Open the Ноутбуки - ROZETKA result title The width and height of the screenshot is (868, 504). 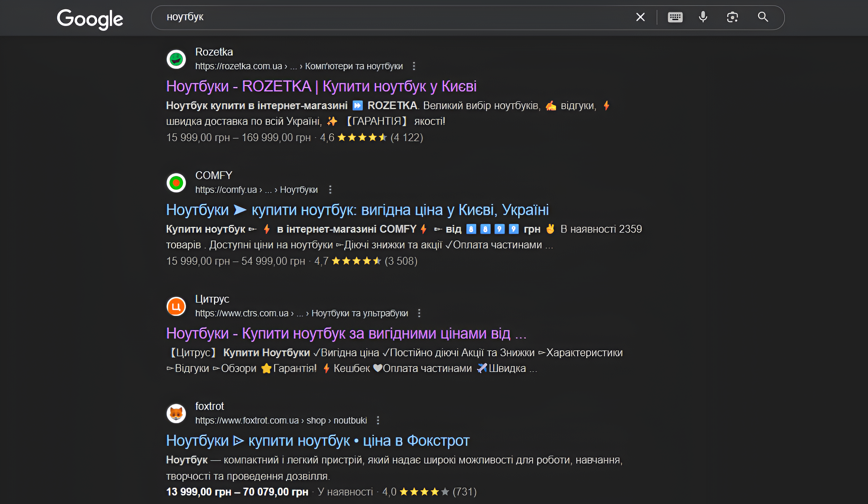[321, 86]
